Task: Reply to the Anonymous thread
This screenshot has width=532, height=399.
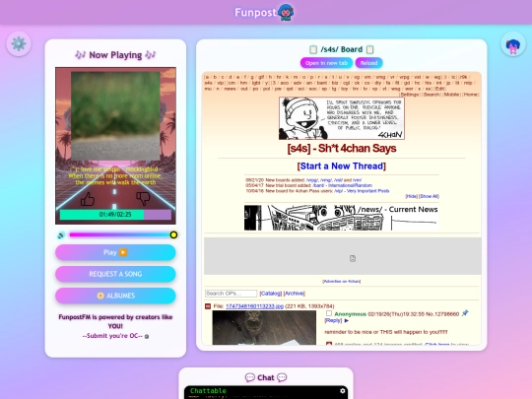Action: point(333,320)
